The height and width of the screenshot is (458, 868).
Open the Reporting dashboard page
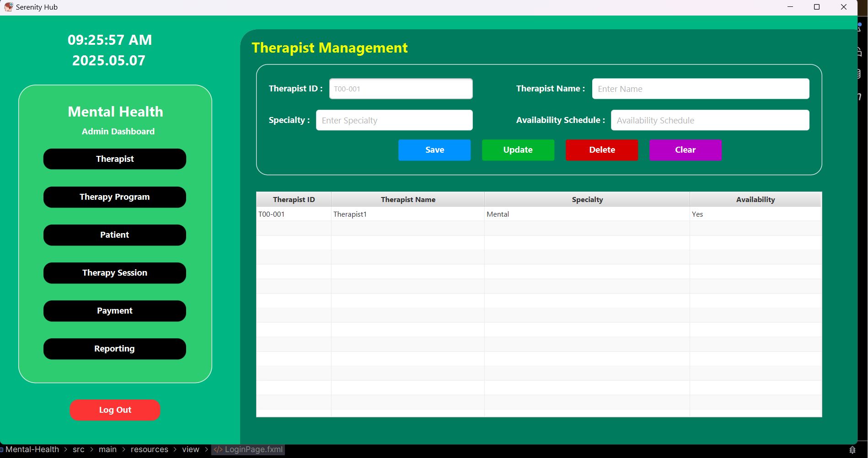point(115,349)
